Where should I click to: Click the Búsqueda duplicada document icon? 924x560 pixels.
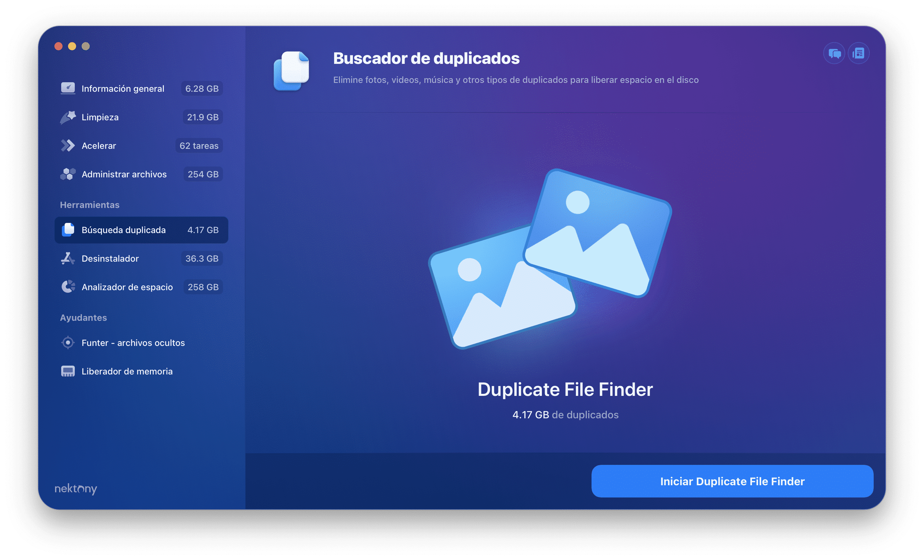click(68, 230)
